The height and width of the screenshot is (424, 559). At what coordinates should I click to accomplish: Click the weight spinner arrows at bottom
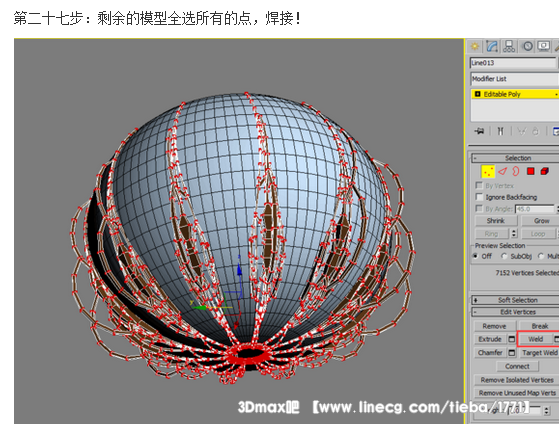pyautogui.click(x=547, y=410)
